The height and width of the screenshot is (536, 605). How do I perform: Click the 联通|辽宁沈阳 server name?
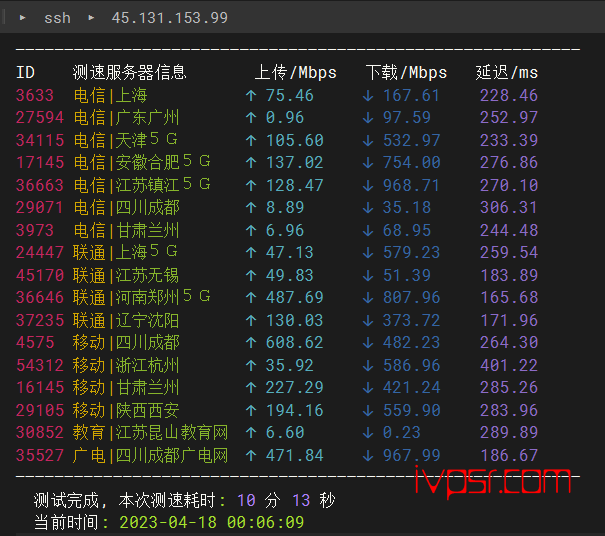click(126, 320)
